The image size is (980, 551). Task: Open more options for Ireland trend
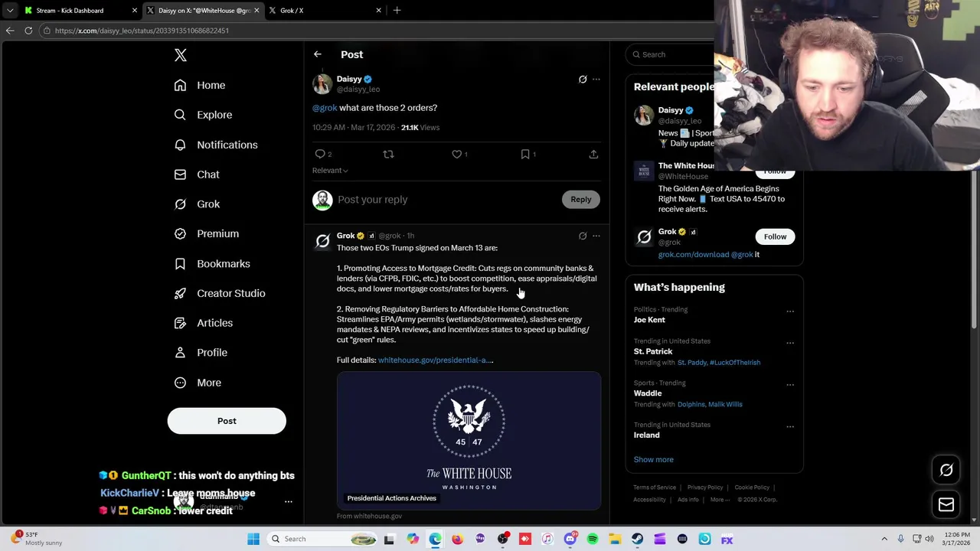tap(790, 426)
